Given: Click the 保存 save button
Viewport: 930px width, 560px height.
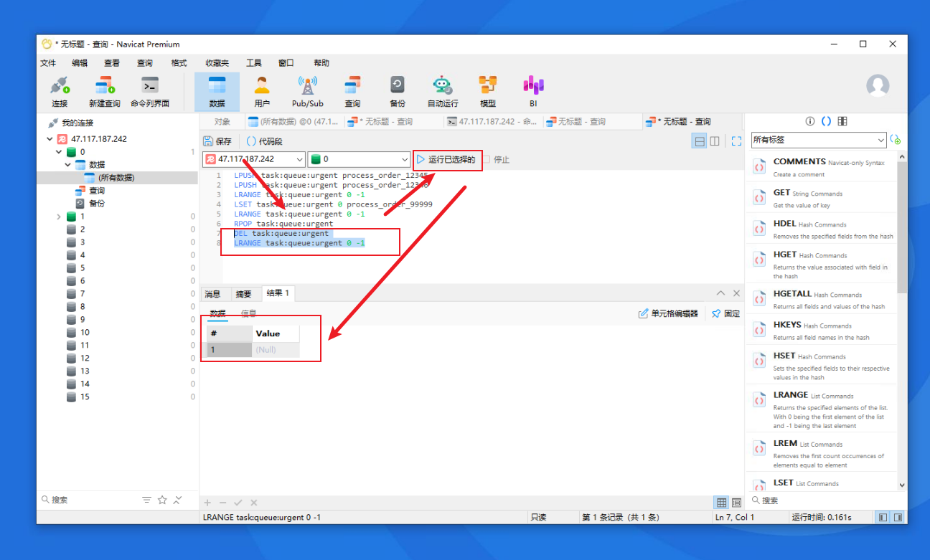Looking at the screenshot, I should [217, 141].
